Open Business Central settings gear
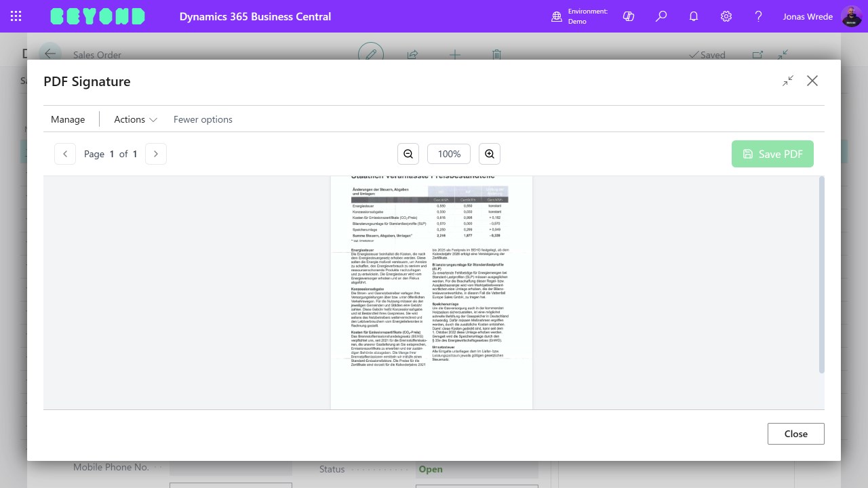The height and width of the screenshot is (488, 868). point(726,16)
